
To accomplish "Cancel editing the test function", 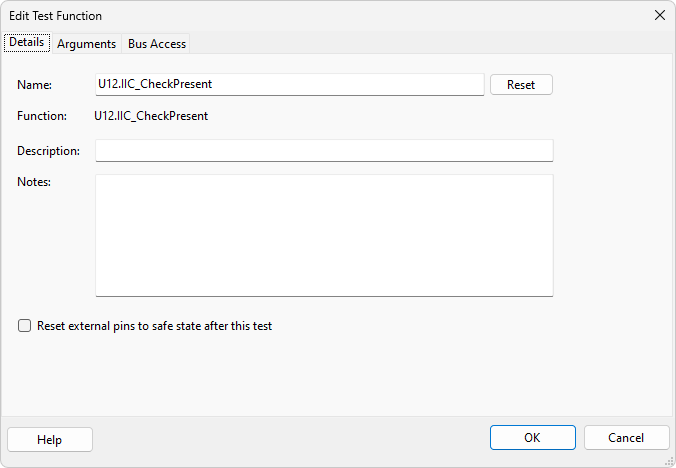I will [x=626, y=438].
